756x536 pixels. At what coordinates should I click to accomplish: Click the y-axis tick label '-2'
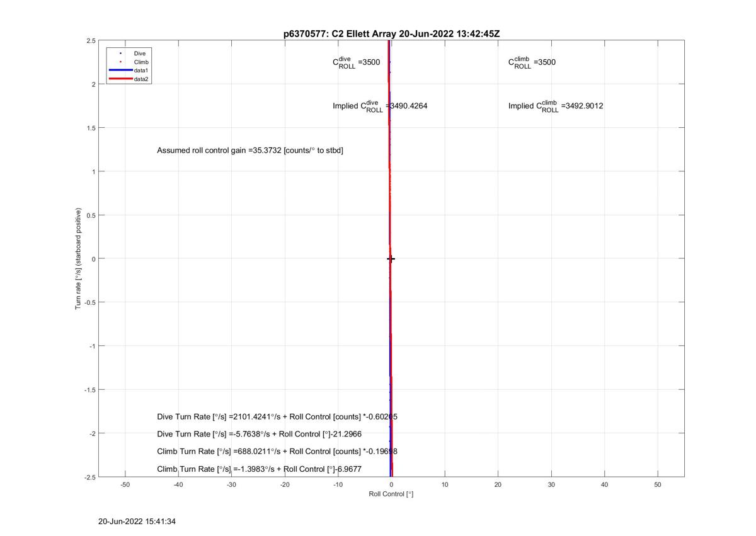pyautogui.click(x=92, y=433)
